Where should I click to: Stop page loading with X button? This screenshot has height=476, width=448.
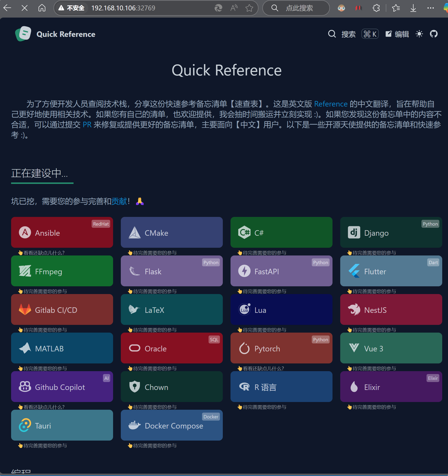[x=24, y=8]
